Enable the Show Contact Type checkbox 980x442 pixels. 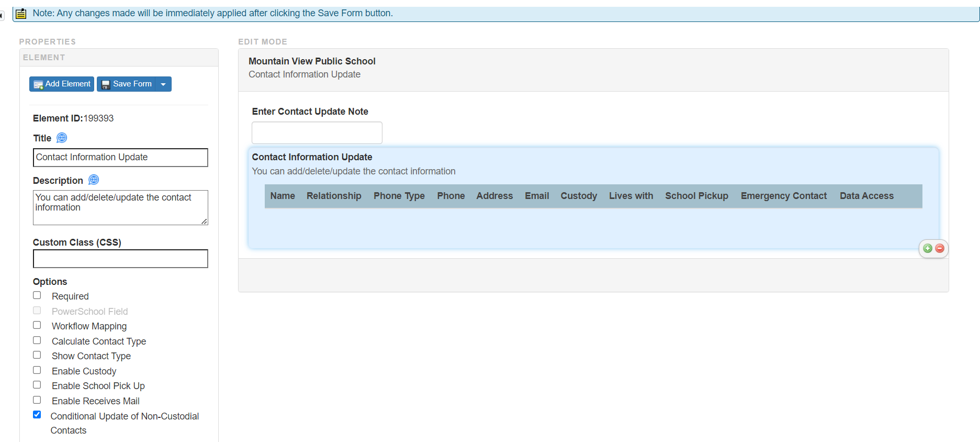(x=37, y=355)
